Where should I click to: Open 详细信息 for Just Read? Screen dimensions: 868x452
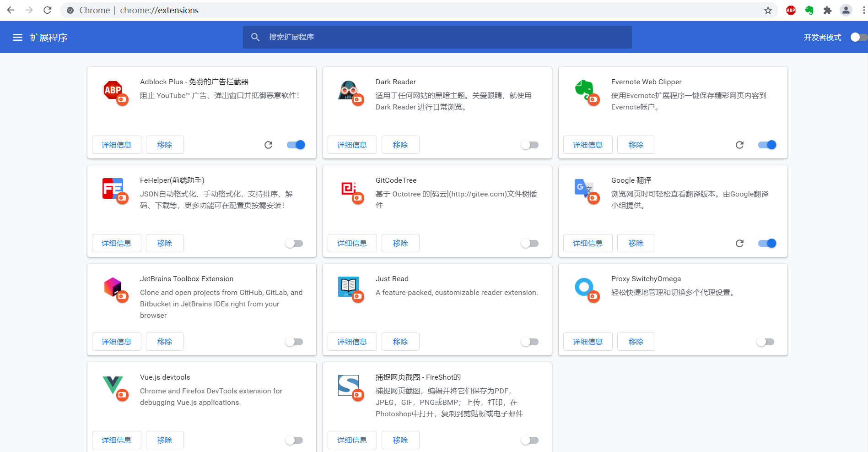352,342
